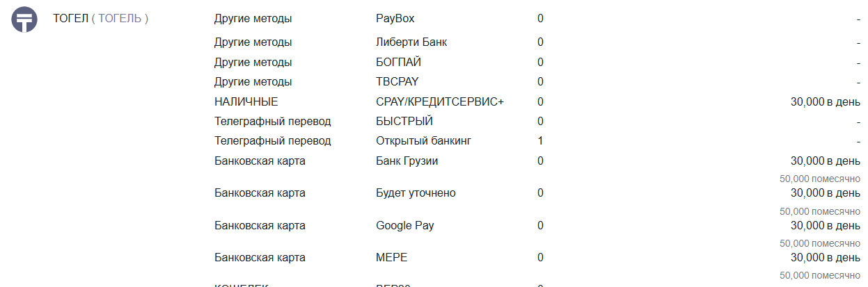Select the TBCPAY provider

tap(397, 82)
